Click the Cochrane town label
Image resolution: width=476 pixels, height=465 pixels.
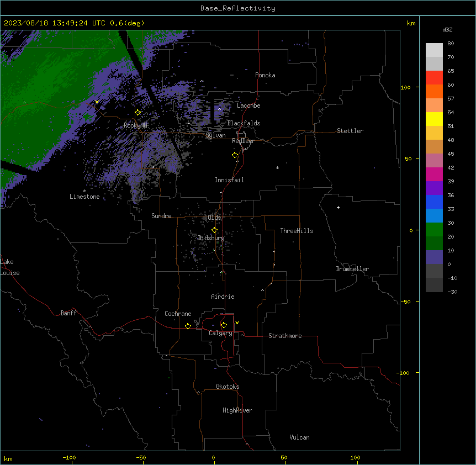pos(178,314)
